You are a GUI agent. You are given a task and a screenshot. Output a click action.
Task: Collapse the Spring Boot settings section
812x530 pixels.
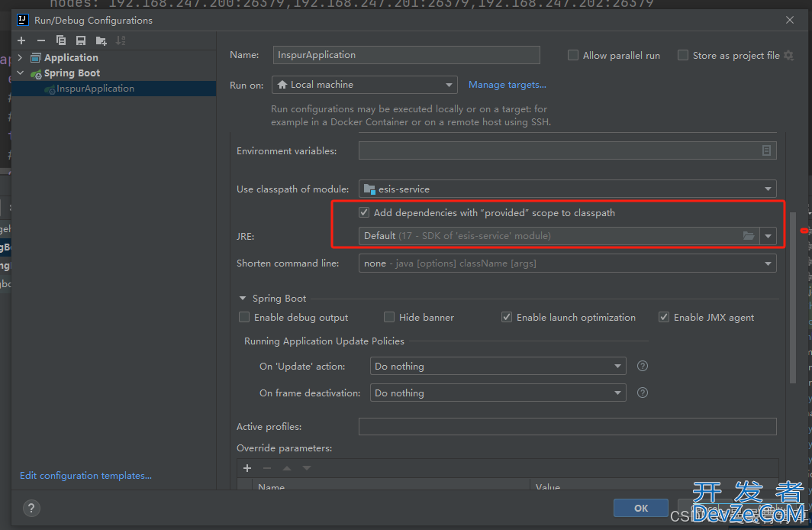tap(243, 299)
